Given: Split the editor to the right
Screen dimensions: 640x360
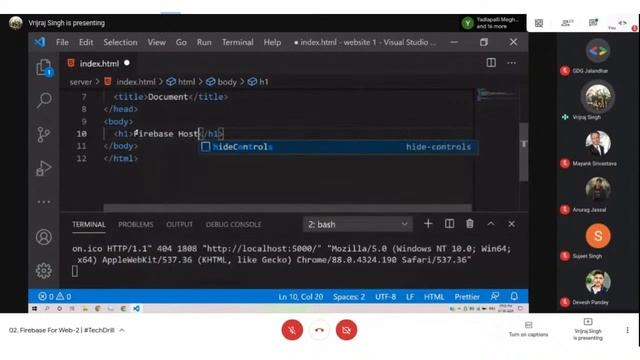Looking at the screenshot, I should (491, 63).
